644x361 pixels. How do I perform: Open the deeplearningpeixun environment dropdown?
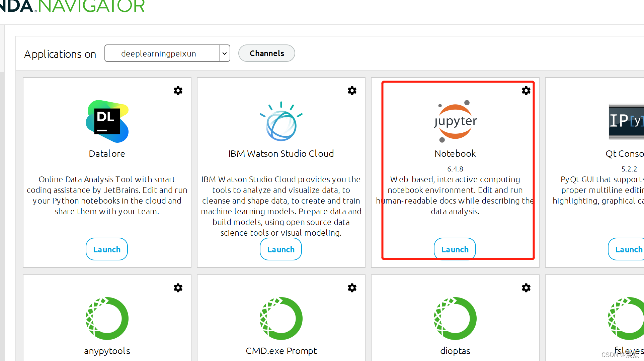[x=167, y=53]
